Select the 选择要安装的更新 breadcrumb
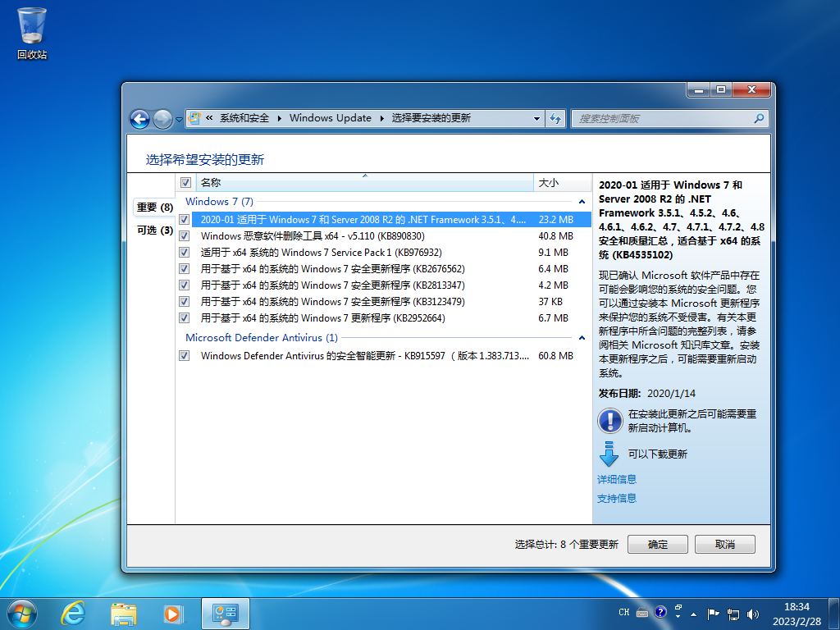This screenshot has width=840, height=630. pyautogui.click(x=431, y=118)
